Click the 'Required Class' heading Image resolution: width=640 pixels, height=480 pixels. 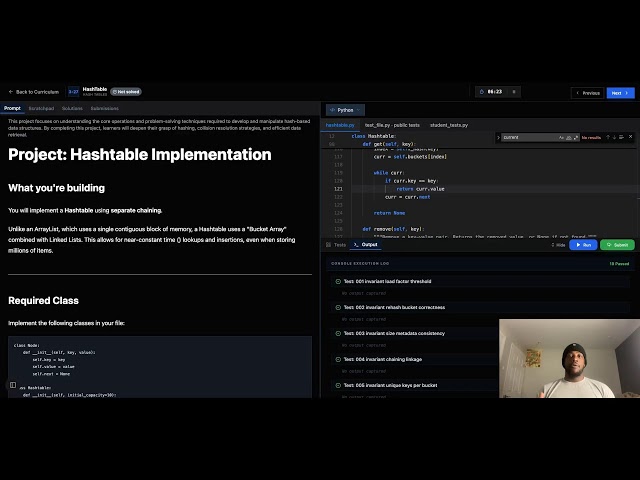tap(43, 301)
